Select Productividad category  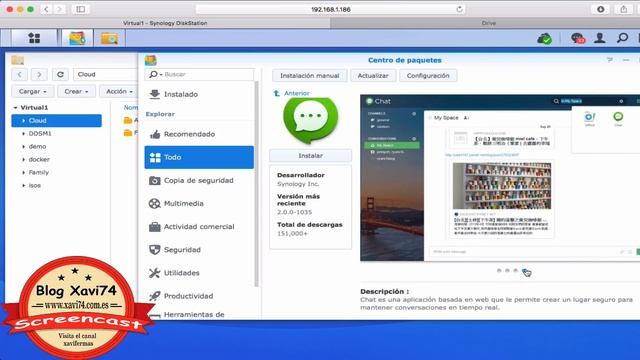click(199, 296)
